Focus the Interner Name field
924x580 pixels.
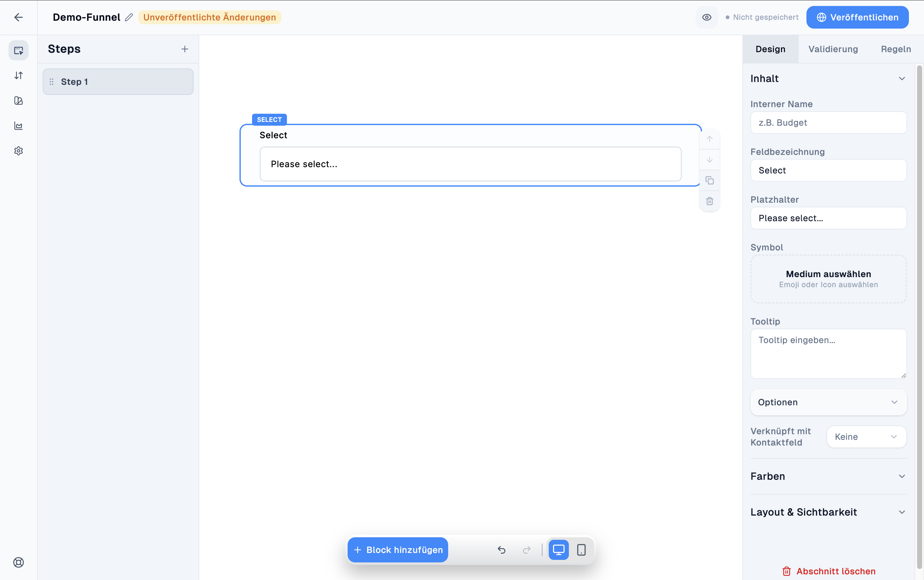point(828,123)
